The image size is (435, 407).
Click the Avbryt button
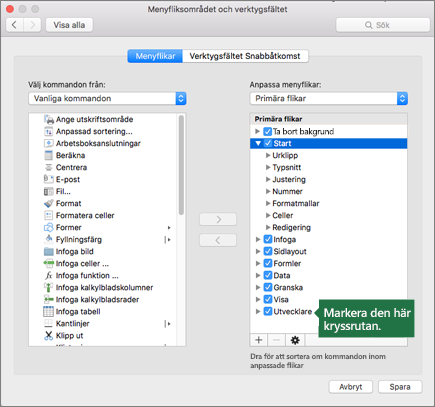[x=350, y=387]
